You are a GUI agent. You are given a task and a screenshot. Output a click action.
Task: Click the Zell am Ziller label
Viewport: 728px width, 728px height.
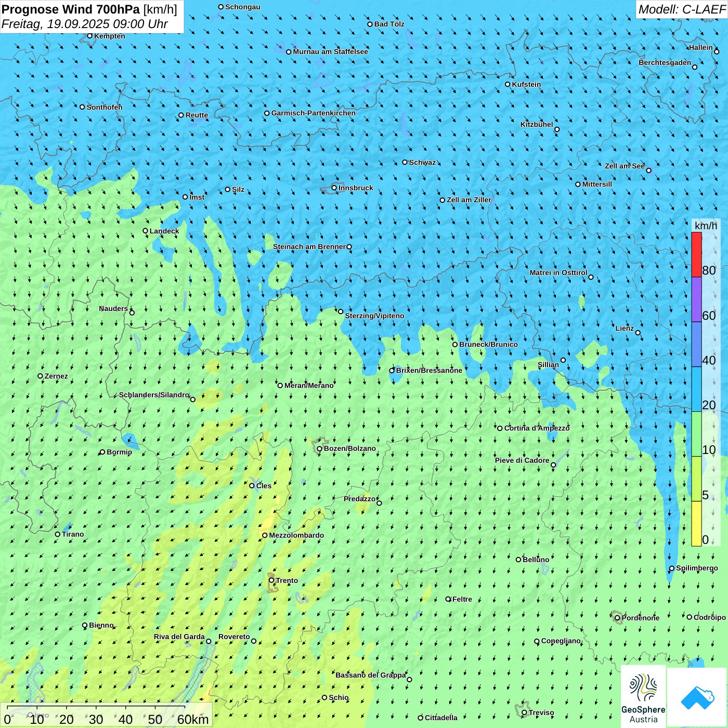(x=469, y=200)
